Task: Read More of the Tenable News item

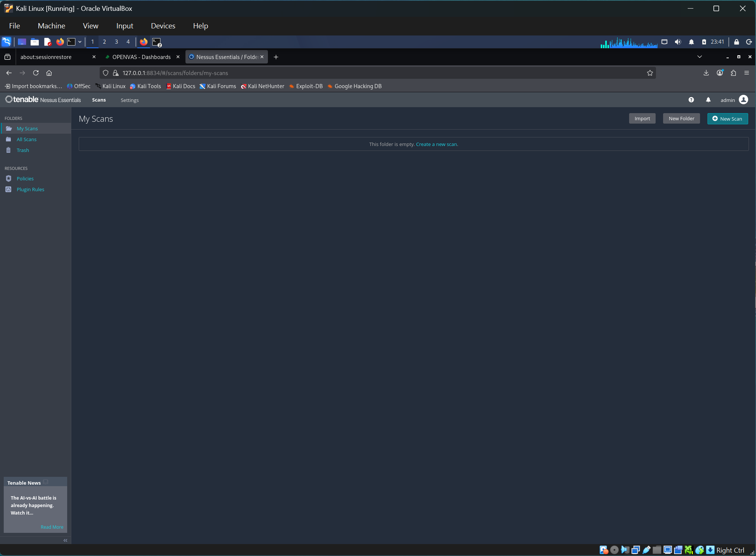Action: pos(52,527)
